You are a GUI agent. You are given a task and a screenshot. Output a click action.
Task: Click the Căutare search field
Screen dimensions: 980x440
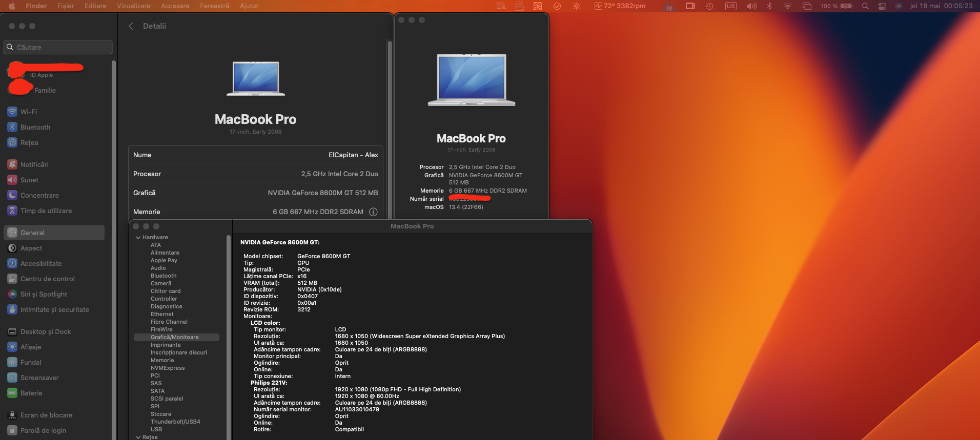click(x=58, y=47)
